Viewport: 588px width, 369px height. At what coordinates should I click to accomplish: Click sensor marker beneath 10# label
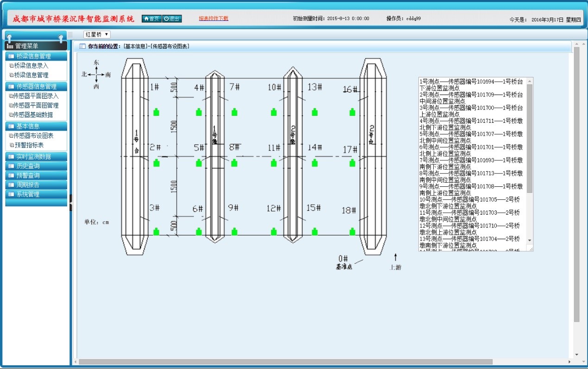tap(274, 112)
